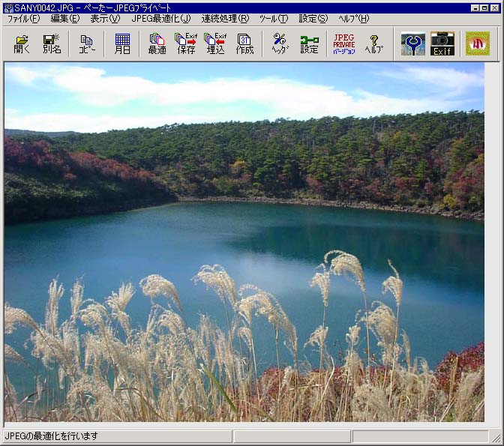
Task: Maximize the window
Action: (484, 8)
